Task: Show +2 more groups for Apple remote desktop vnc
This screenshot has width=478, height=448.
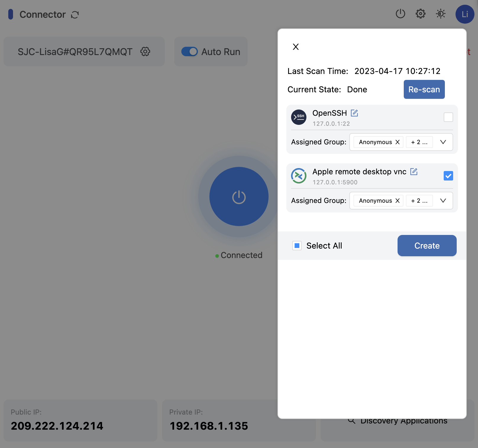Action: click(x=419, y=201)
